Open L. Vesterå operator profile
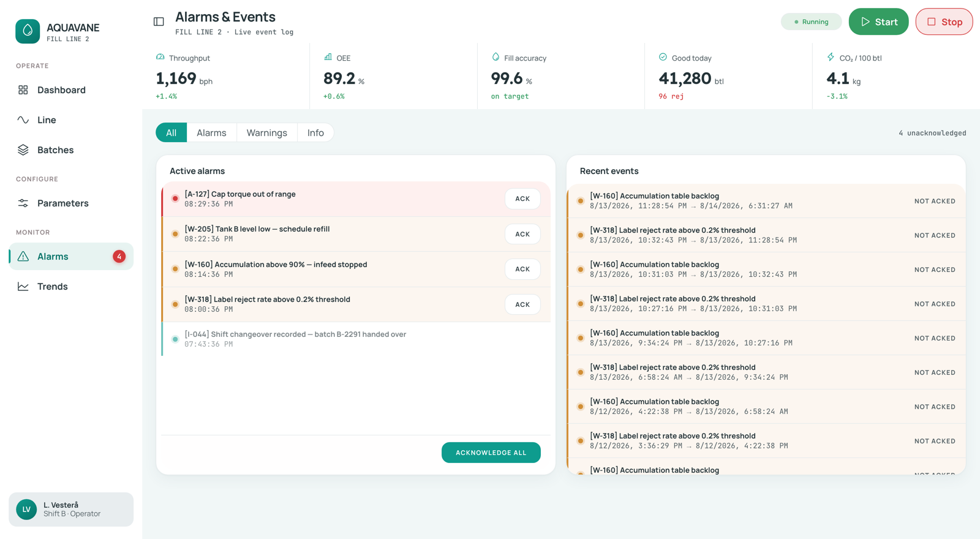 tap(71, 510)
